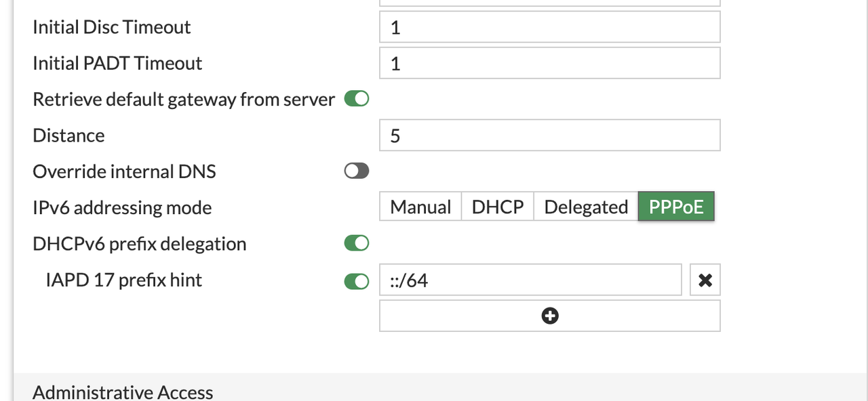Click the 'DHCPv6 prefix delegation' label
This screenshot has width=868, height=401.
point(139,244)
